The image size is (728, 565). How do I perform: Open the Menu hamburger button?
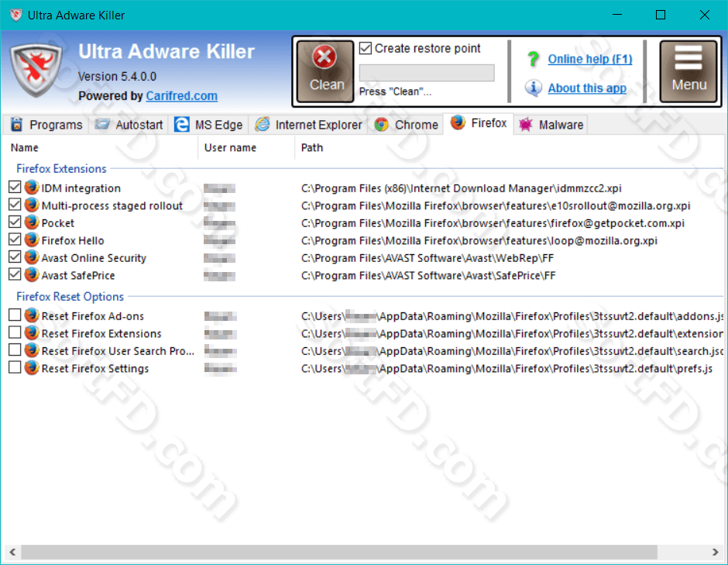pyautogui.click(x=689, y=71)
